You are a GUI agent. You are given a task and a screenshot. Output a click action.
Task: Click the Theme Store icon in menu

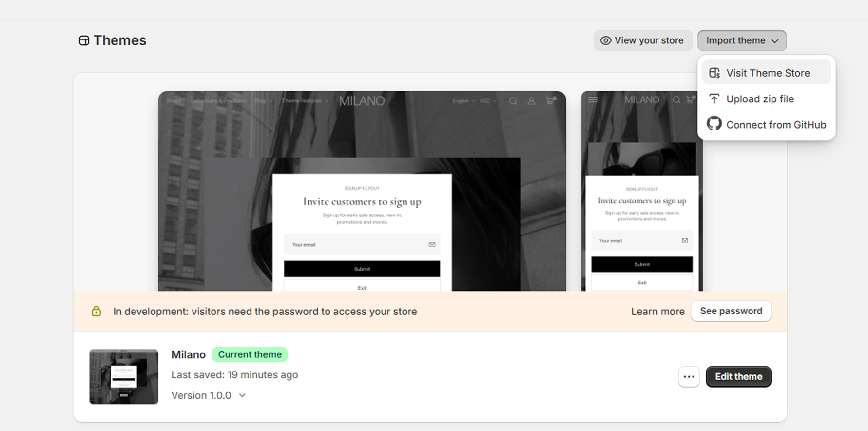pos(714,73)
